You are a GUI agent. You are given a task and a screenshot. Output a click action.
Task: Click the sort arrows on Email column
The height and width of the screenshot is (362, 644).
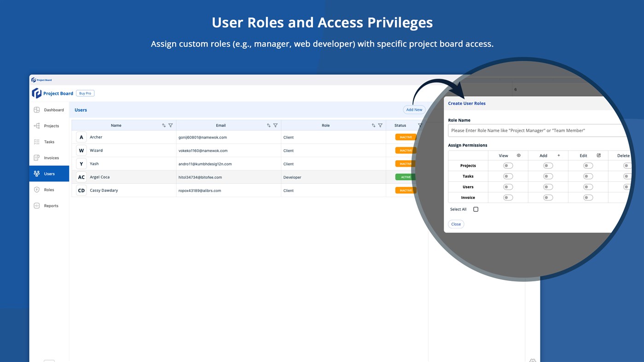click(268, 125)
